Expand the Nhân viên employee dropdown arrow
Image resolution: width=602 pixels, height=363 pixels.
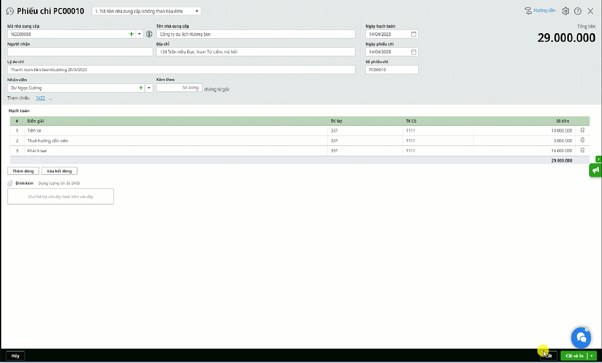click(149, 88)
